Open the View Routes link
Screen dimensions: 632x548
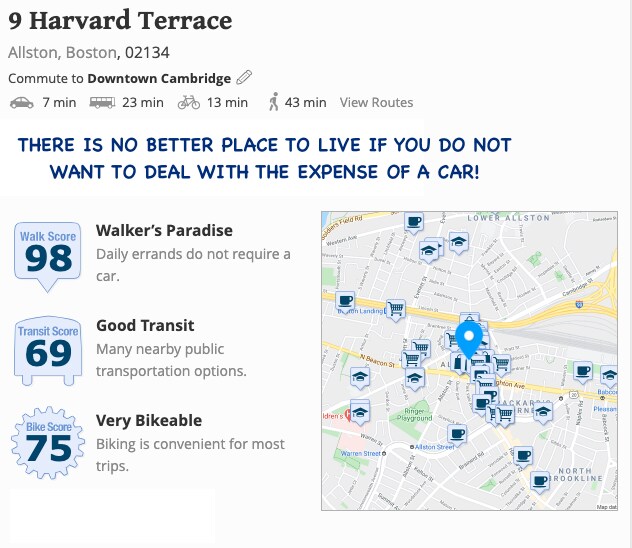tap(376, 102)
